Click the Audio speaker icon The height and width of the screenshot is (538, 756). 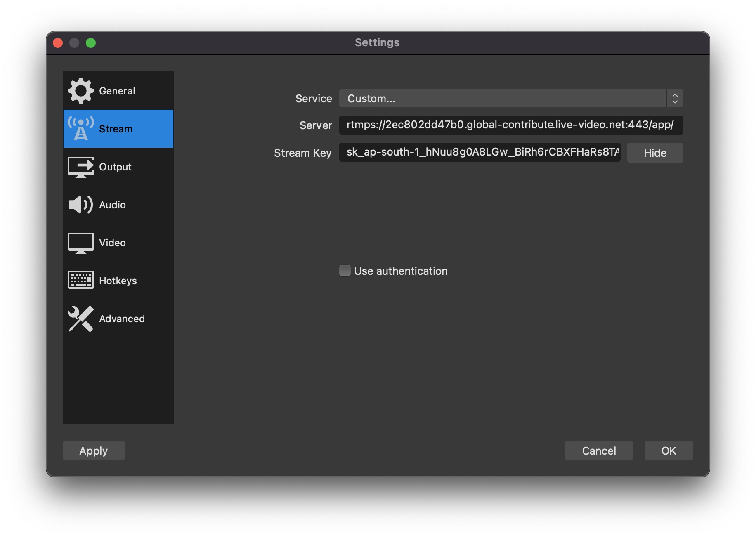[x=80, y=205]
